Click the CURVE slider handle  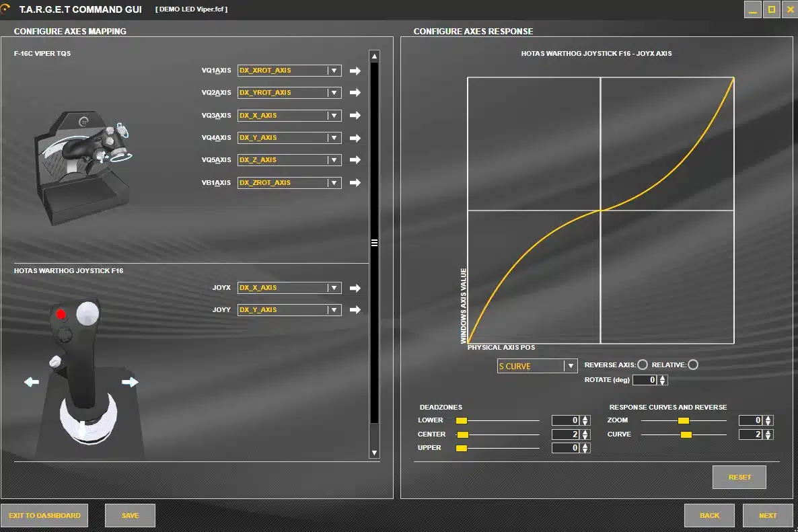pos(686,435)
